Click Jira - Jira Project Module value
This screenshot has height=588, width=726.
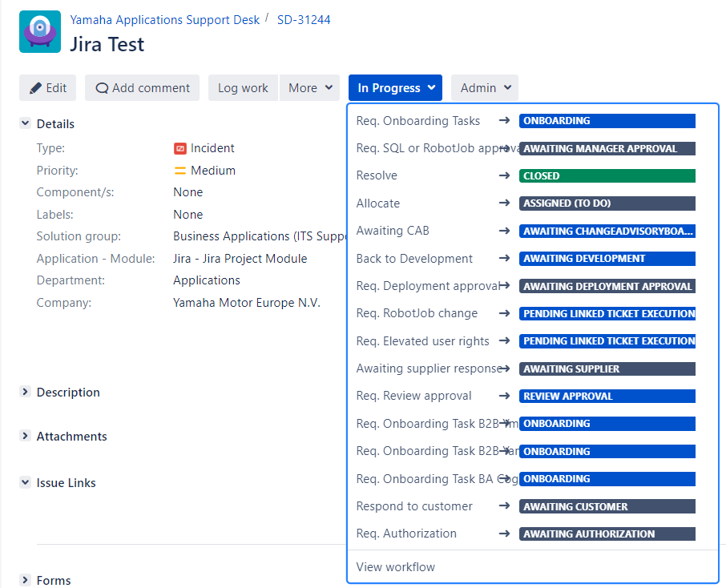tap(240, 258)
